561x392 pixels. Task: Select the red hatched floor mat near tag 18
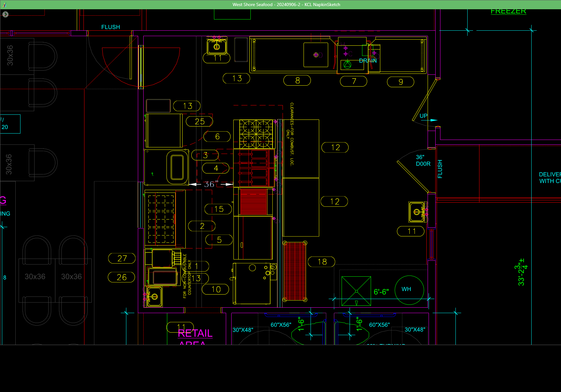coord(295,271)
